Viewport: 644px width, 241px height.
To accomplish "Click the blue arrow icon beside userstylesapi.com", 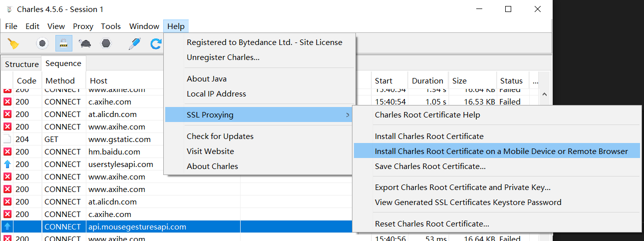I will pos(7,164).
